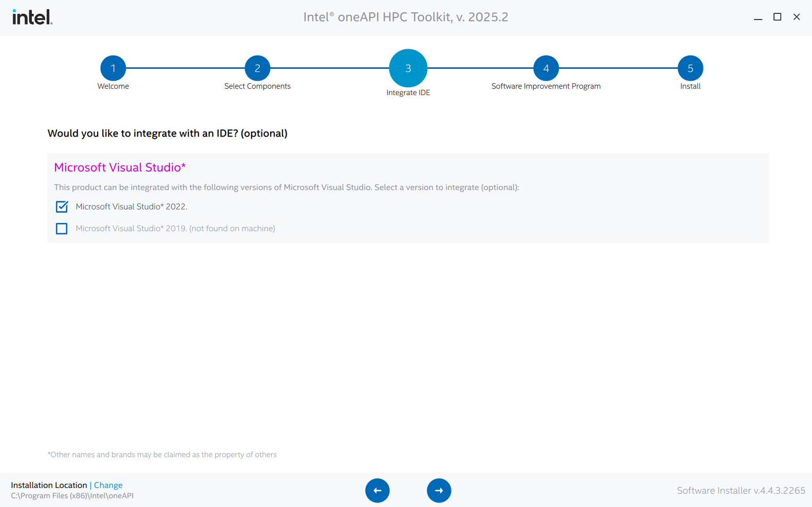This screenshot has height=507, width=812.
Task: Go to step 5 Install circle
Action: [x=690, y=68]
